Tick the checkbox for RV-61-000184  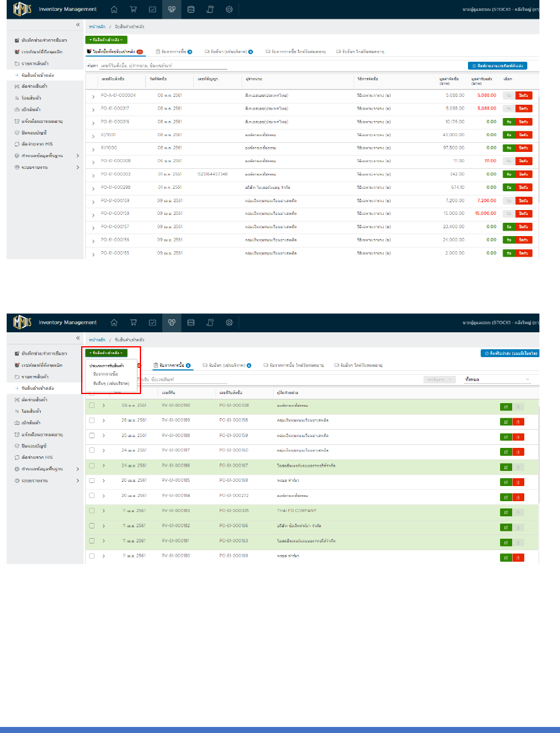(91, 495)
